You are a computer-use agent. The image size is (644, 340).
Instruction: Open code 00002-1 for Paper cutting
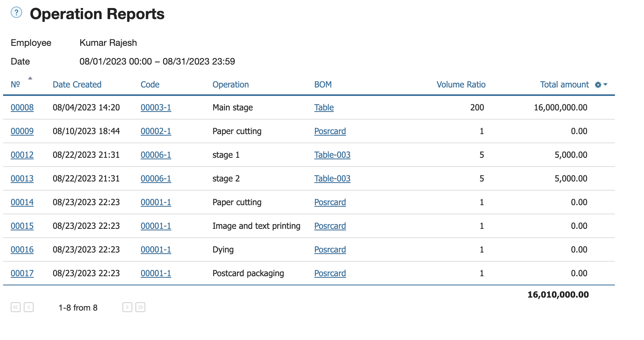coord(156,131)
